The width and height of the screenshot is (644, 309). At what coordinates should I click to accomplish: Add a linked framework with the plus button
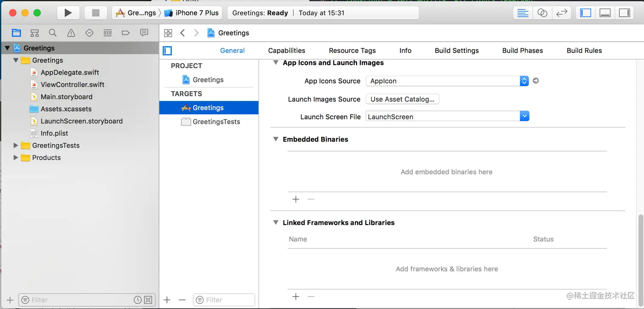tap(296, 297)
